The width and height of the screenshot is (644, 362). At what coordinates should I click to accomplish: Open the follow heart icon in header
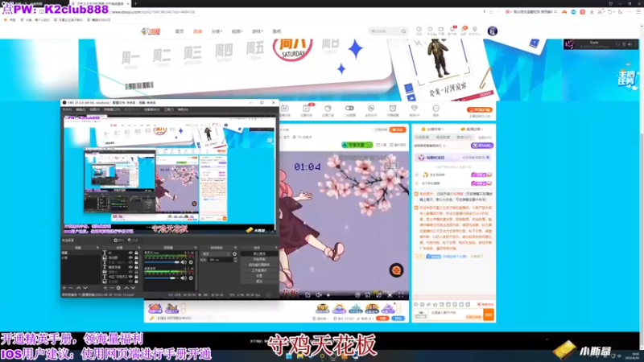tap(430, 30)
